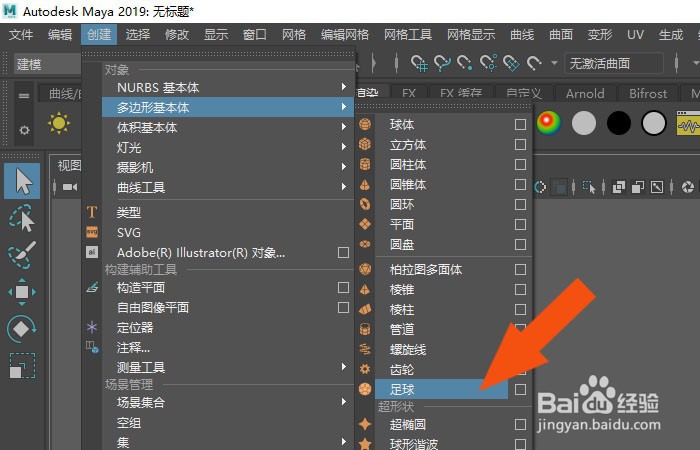This screenshot has height=450, width=700.
Task: Expand the 灯光 submenu
Action: 228,147
